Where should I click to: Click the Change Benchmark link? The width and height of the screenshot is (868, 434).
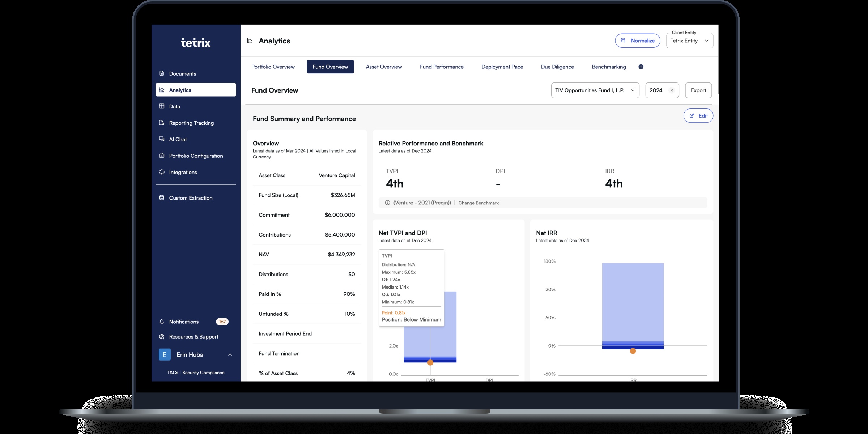[478, 203]
